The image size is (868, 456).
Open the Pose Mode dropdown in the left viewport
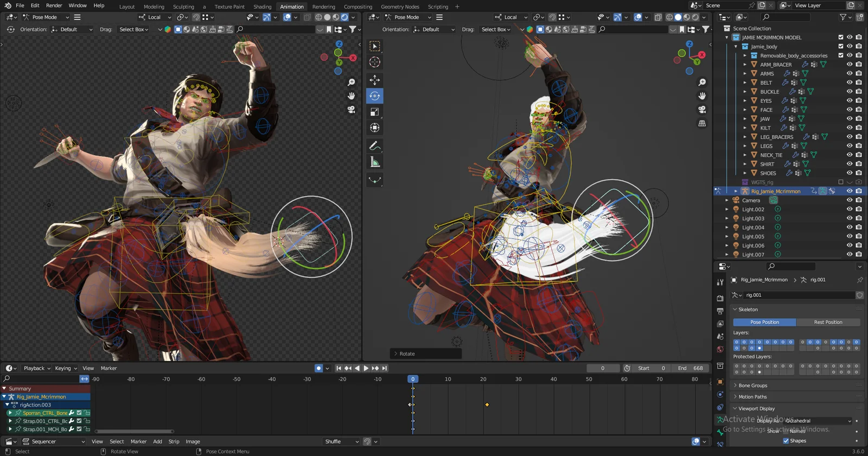coord(46,17)
